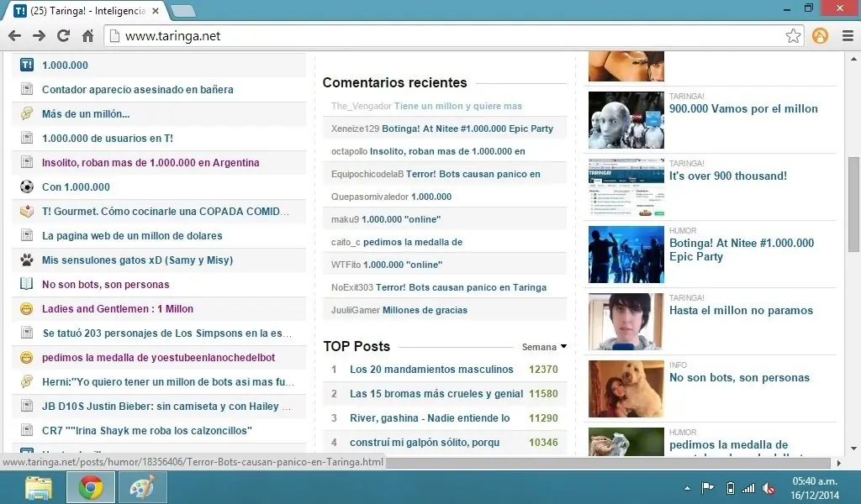The image size is (861, 504).
Task: Click the horizontal scrollbar right arrow
Action: pos(838,463)
